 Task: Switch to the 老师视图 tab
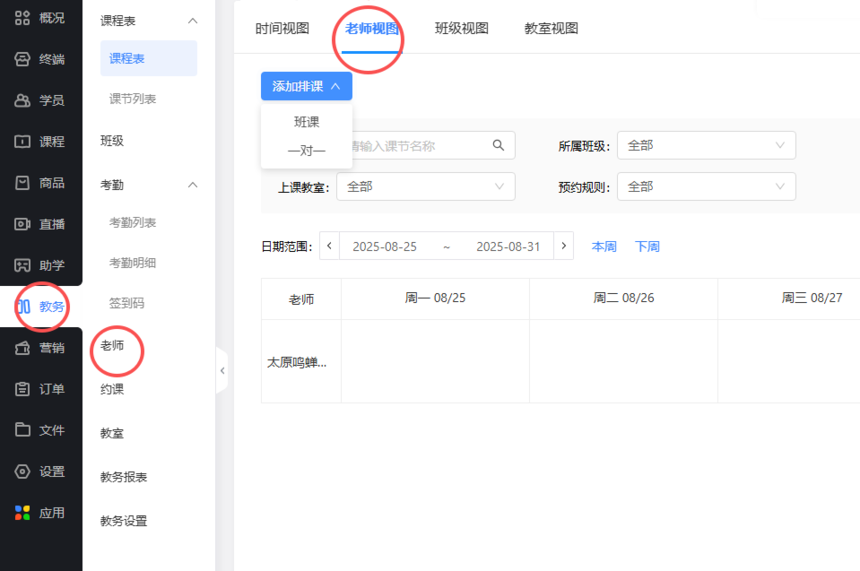(x=372, y=28)
